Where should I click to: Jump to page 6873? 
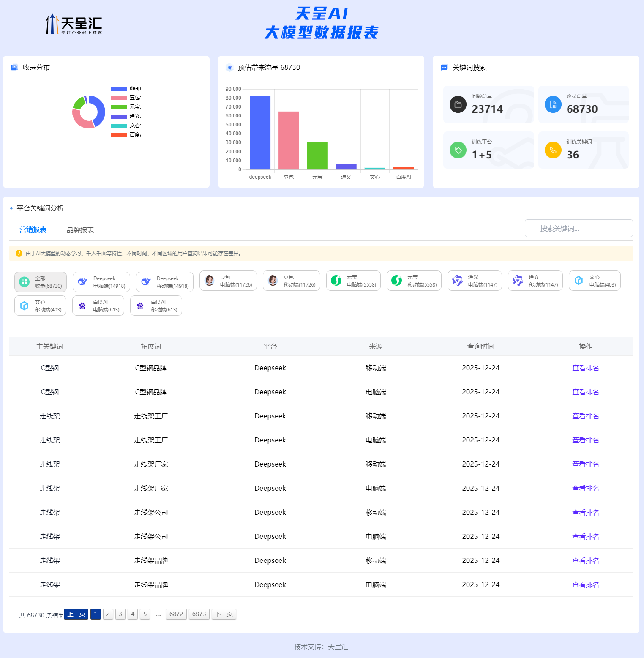coord(199,614)
